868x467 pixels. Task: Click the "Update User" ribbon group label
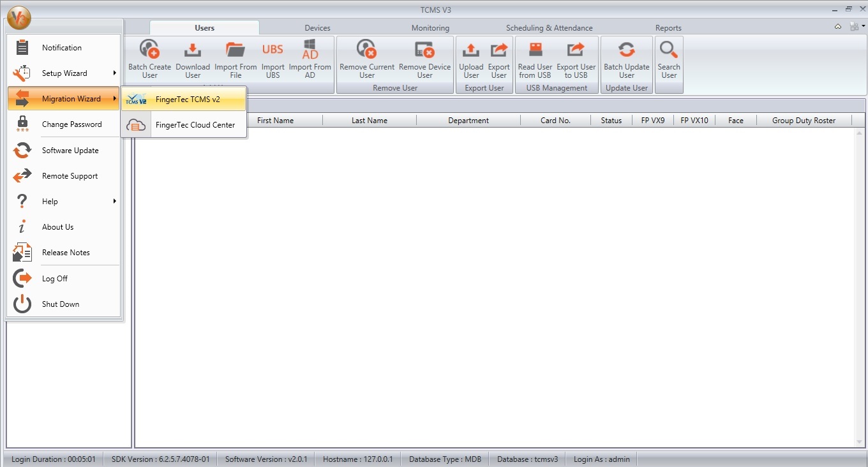pos(627,88)
